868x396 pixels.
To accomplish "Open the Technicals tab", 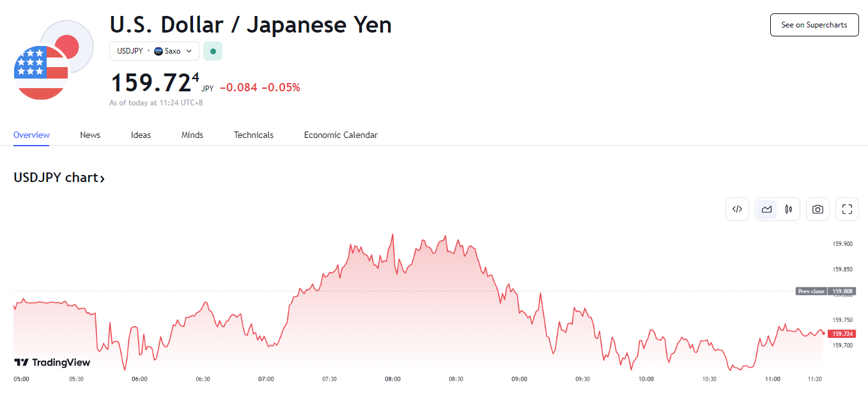I will [254, 135].
